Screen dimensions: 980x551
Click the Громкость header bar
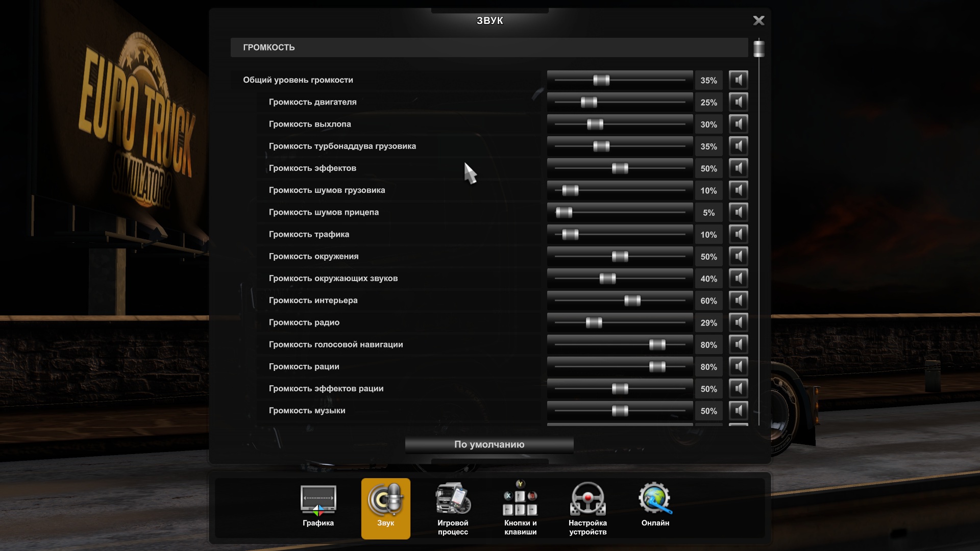(489, 47)
